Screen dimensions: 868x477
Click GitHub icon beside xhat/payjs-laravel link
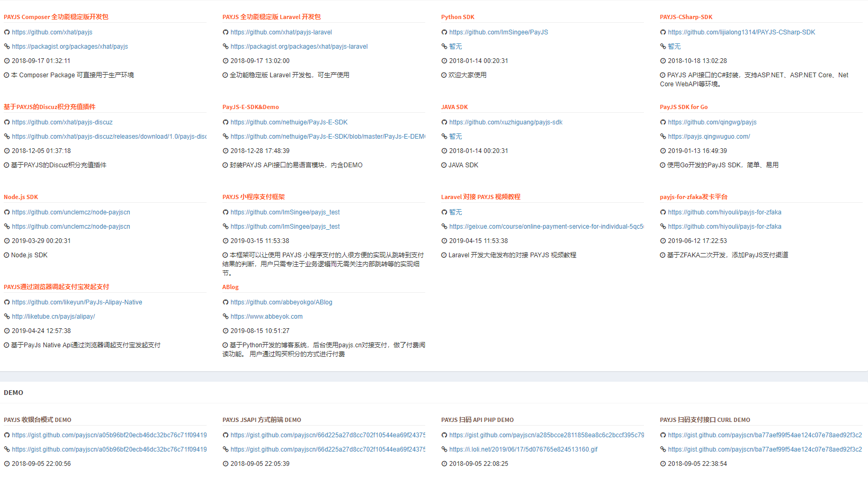pyautogui.click(x=226, y=32)
